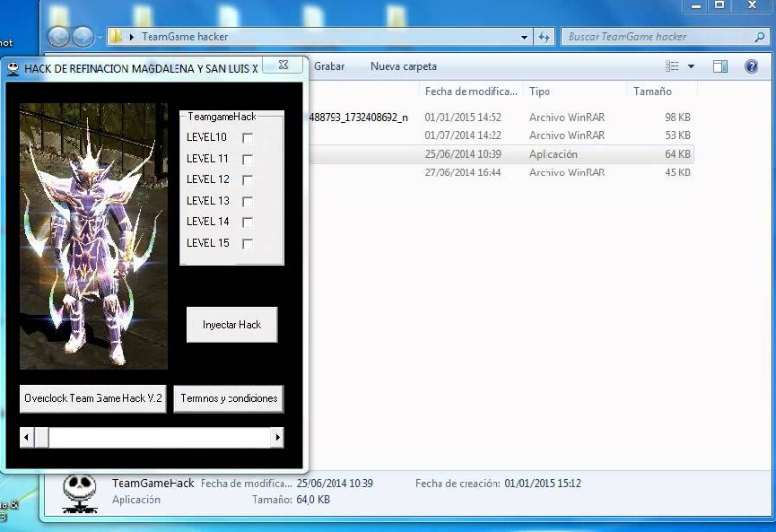Minimize the Explorer window
The height and width of the screenshot is (532, 776).
coord(696,5)
